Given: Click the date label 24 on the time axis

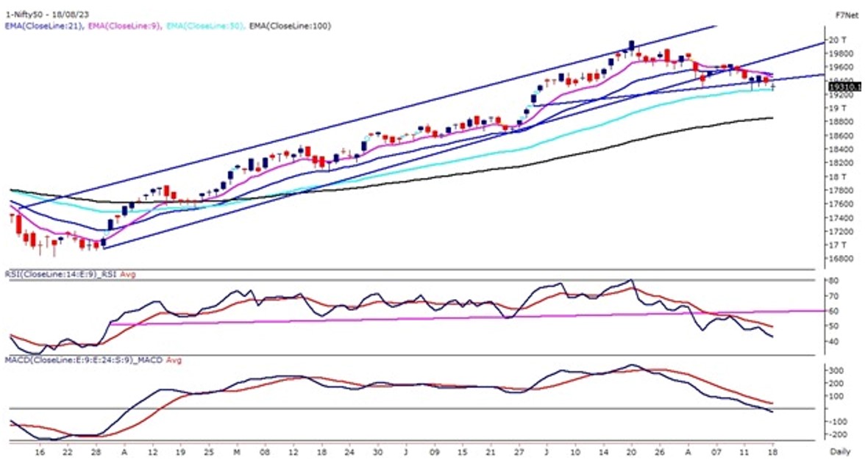Looking at the screenshot, I should point(349,452).
